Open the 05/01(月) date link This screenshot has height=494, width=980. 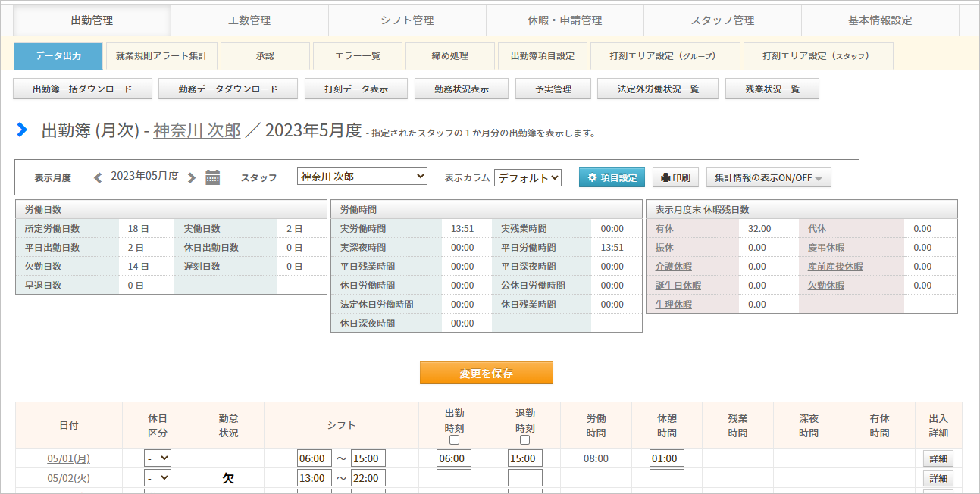69,458
